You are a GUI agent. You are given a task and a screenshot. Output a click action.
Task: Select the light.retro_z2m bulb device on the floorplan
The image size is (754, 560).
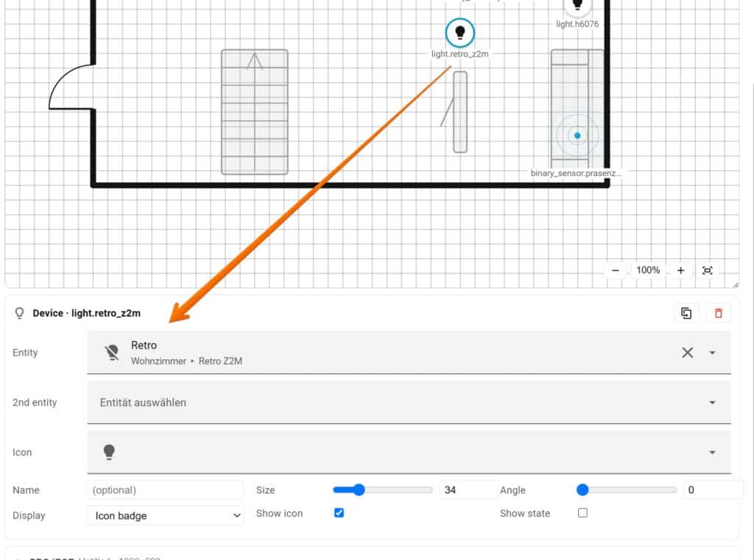point(459,32)
